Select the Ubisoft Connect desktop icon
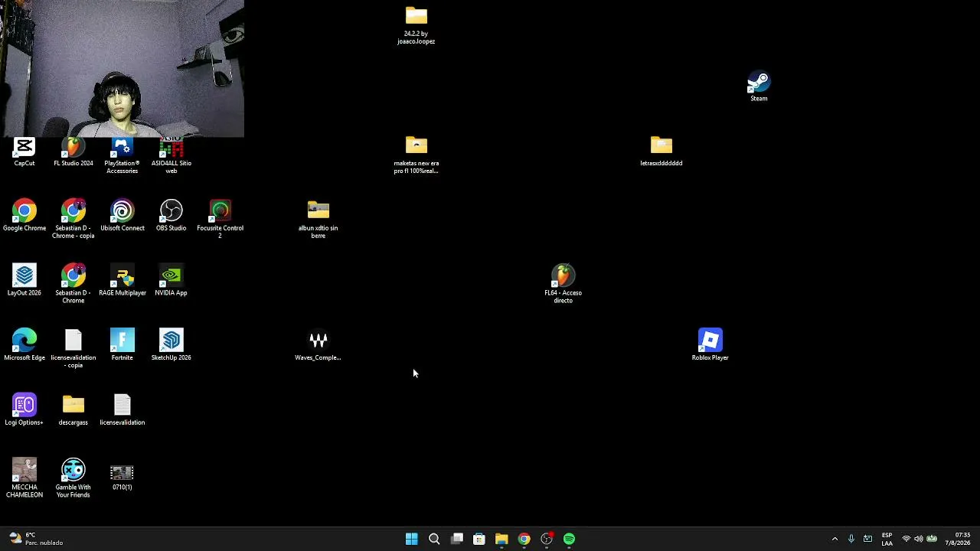This screenshot has width=980, height=551. pyautogui.click(x=122, y=216)
